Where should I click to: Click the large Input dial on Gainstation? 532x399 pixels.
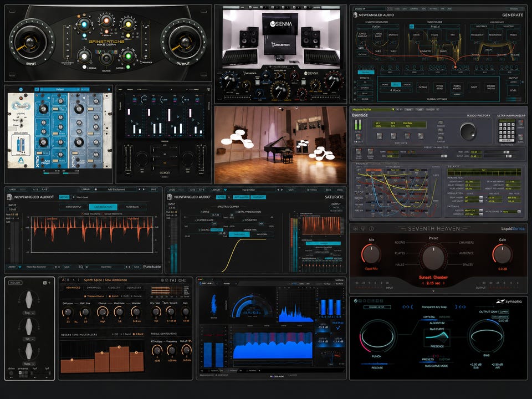pyautogui.click(x=30, y=42)
